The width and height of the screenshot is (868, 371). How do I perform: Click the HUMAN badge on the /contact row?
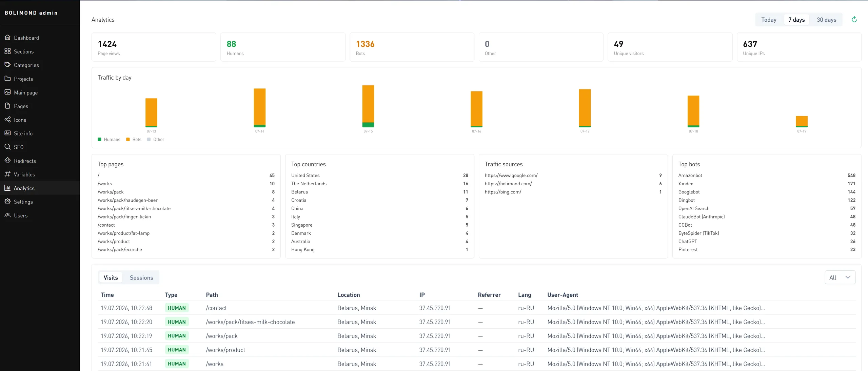click(177, 308)
